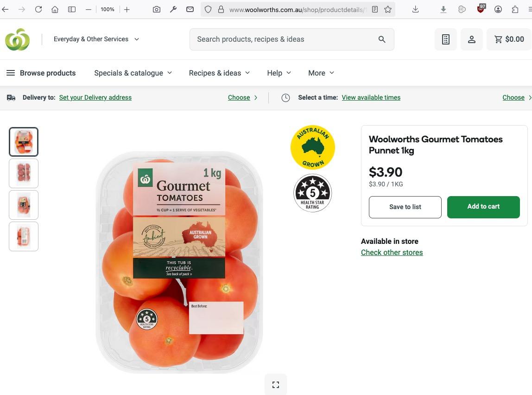
Task: Click the Woolworths logo icon
Action: tap(18, 39)
